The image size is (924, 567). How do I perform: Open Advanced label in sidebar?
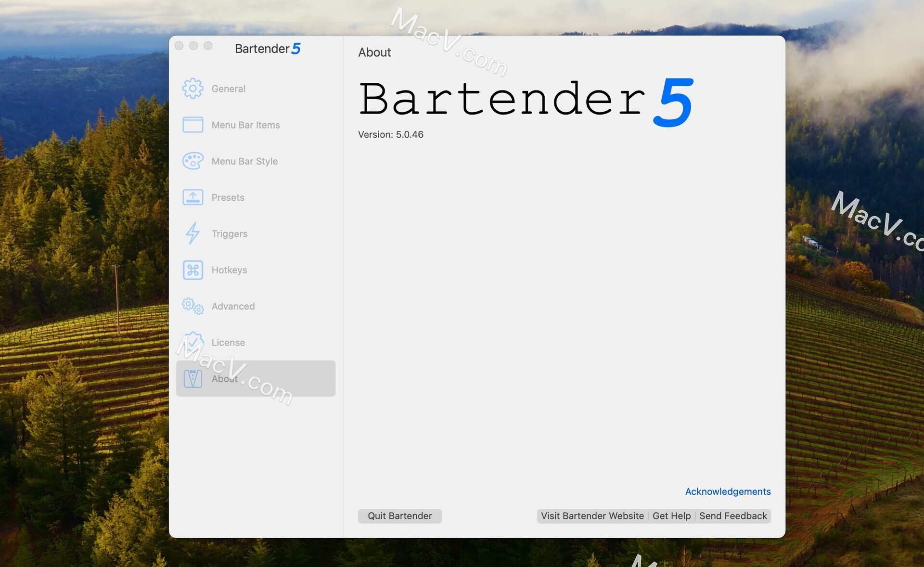(233, 306)
